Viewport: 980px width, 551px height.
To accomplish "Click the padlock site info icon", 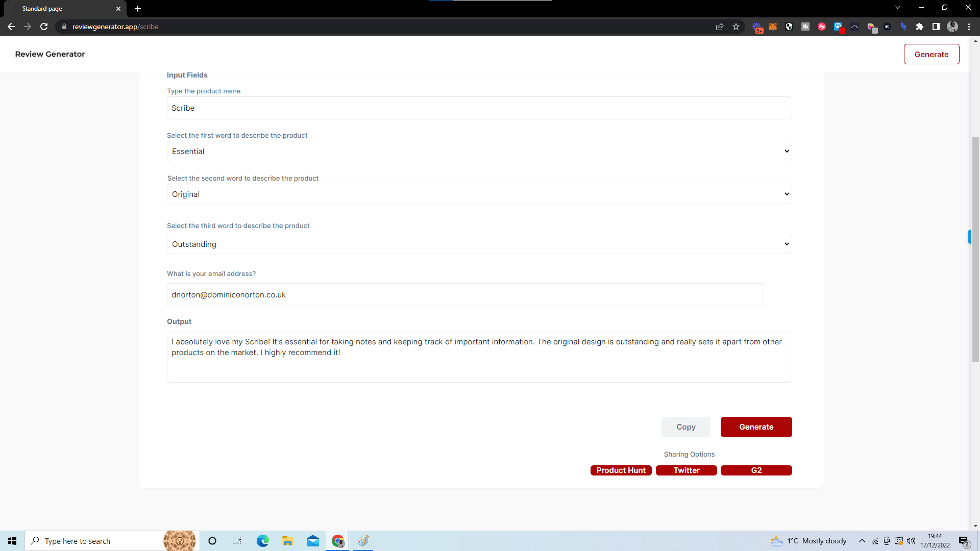I will pos(64,27).
